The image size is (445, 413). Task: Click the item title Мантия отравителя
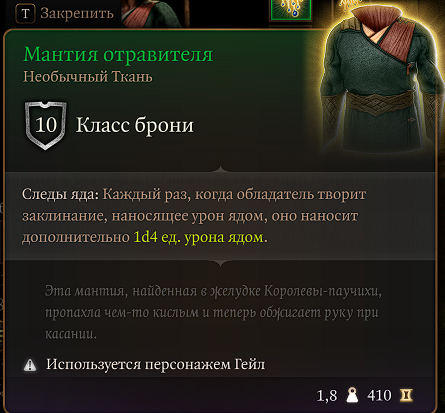118,54
